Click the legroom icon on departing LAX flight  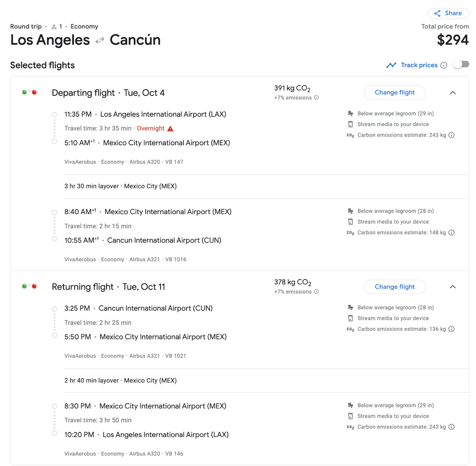pos(350,113)
